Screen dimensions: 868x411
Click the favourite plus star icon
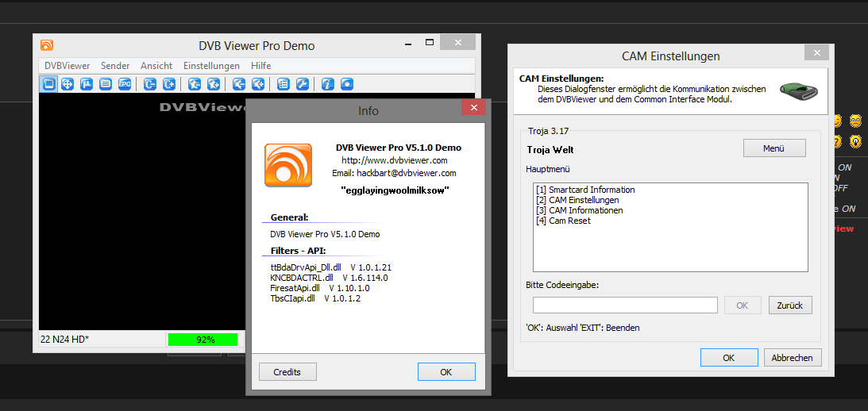[214, 84]
